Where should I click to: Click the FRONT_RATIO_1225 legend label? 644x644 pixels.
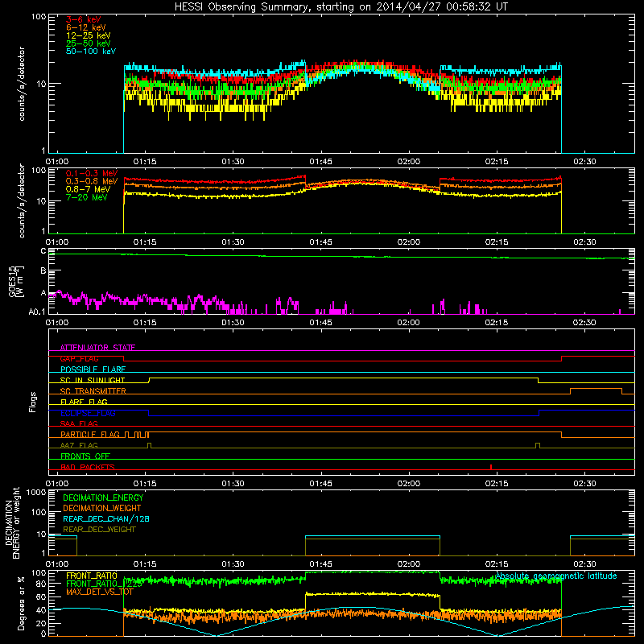104,584
